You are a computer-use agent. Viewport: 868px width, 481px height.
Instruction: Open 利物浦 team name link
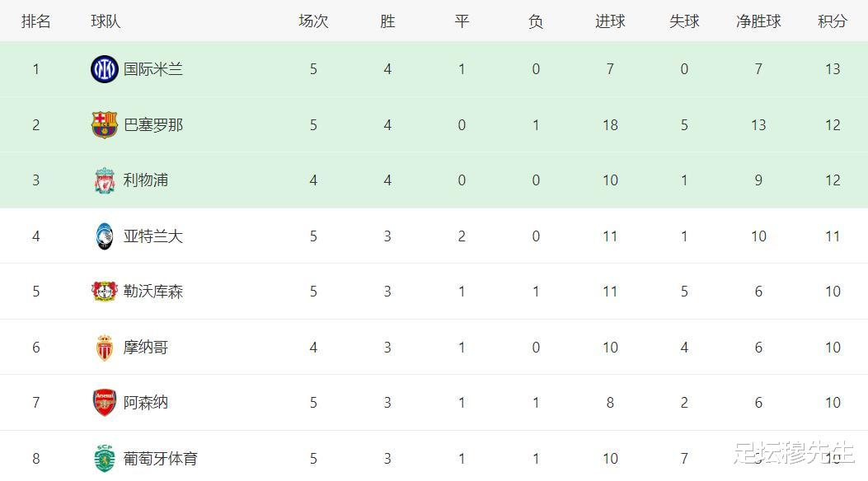click(146, 180)
